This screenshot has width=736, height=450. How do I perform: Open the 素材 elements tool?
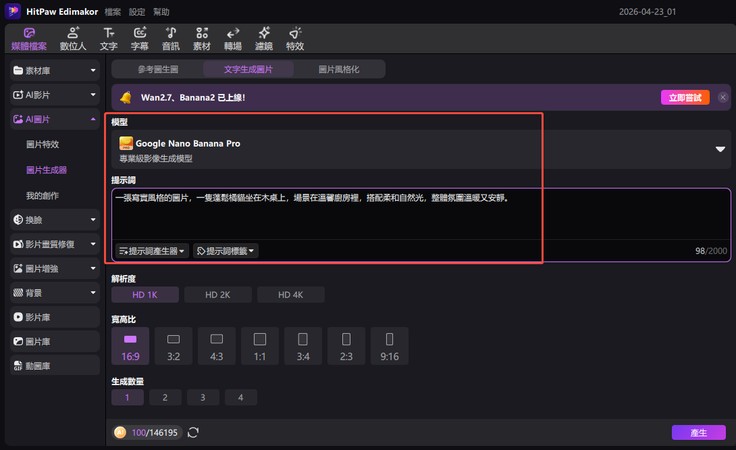pos(202,39)
